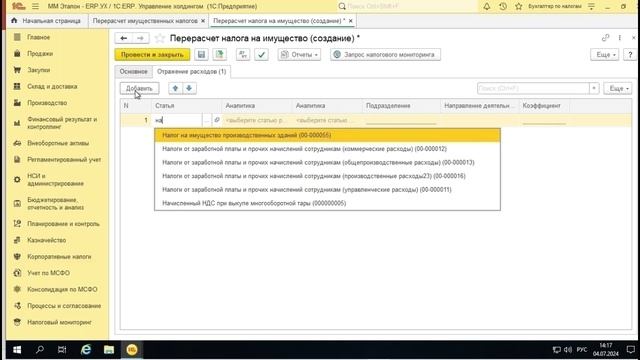This screenshot has width=640, height=360.
Task: Go back with the left arrow button
Action: [124, 38]
